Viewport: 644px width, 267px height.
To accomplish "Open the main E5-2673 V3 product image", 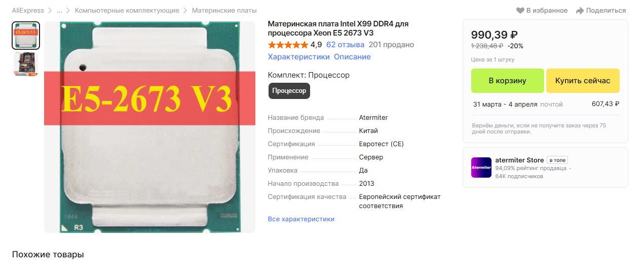I will (149, 127).
